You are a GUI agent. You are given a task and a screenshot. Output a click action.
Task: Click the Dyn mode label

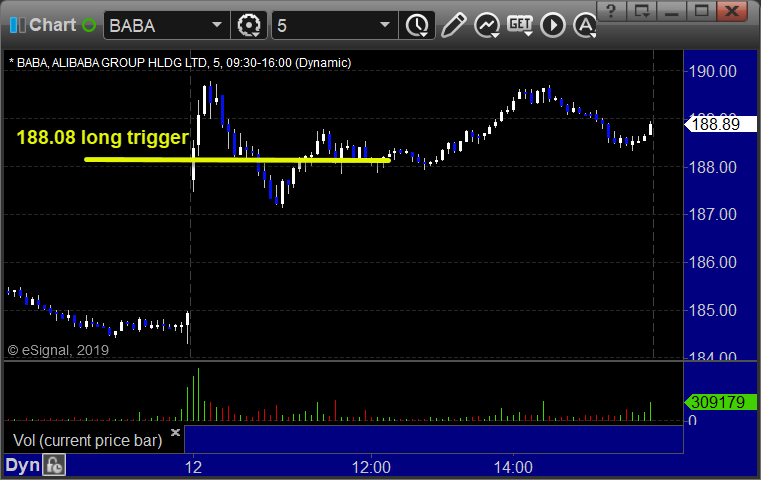[22, 465]
